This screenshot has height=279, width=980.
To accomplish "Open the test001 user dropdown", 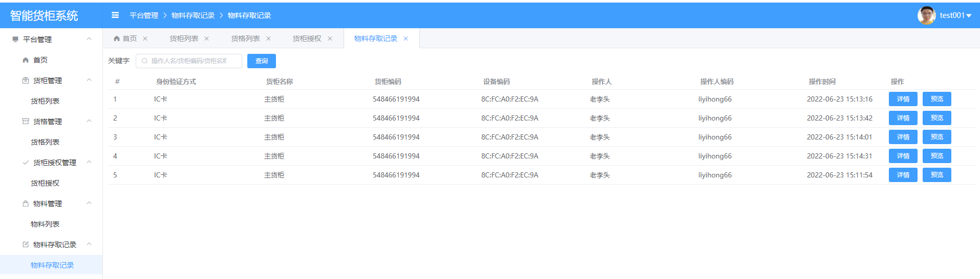I will [955, 15].
